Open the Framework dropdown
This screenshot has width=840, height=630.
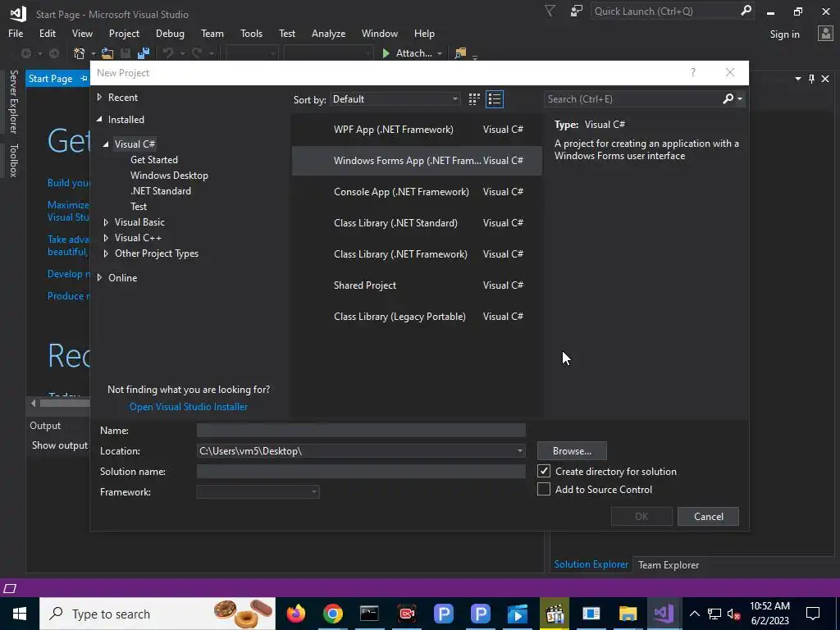coord(258,492)
